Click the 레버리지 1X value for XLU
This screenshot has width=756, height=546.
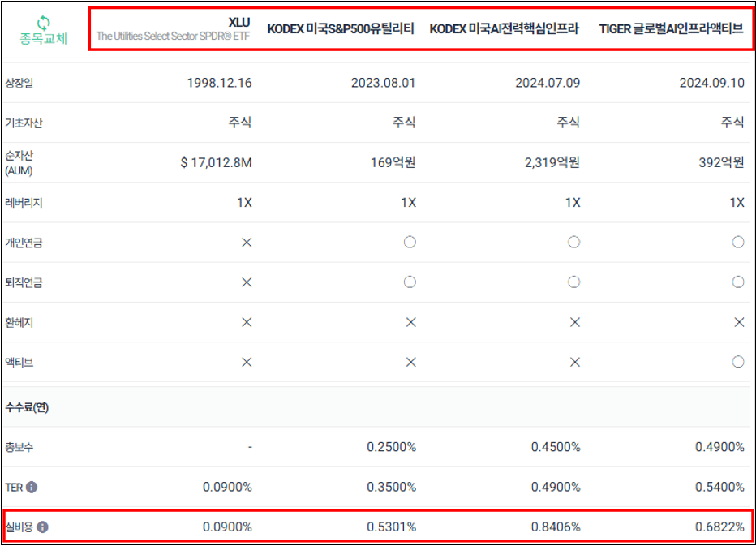coord(244,203)
